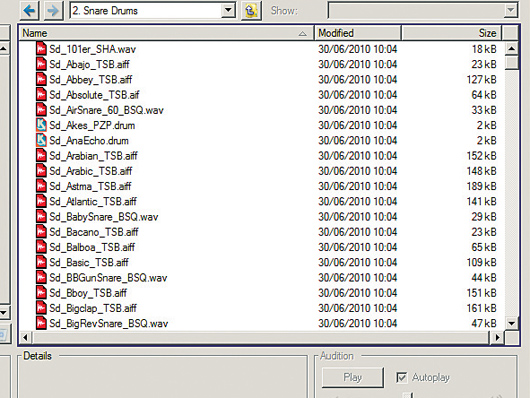This screenshot has width=530, height=398.
Task: Click the drum file icon for Sd_AnaEcho.drum
Action: [41, 140]
